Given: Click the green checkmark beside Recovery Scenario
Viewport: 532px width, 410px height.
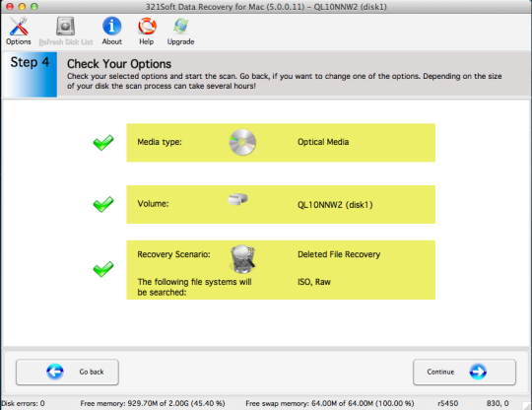Looking at the screenshot, I should click(x=103, y=269).
